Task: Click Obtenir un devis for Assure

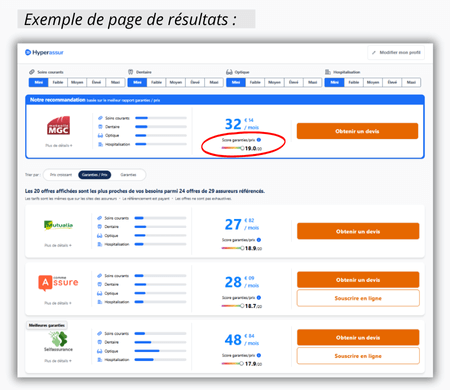Action: 358,280
